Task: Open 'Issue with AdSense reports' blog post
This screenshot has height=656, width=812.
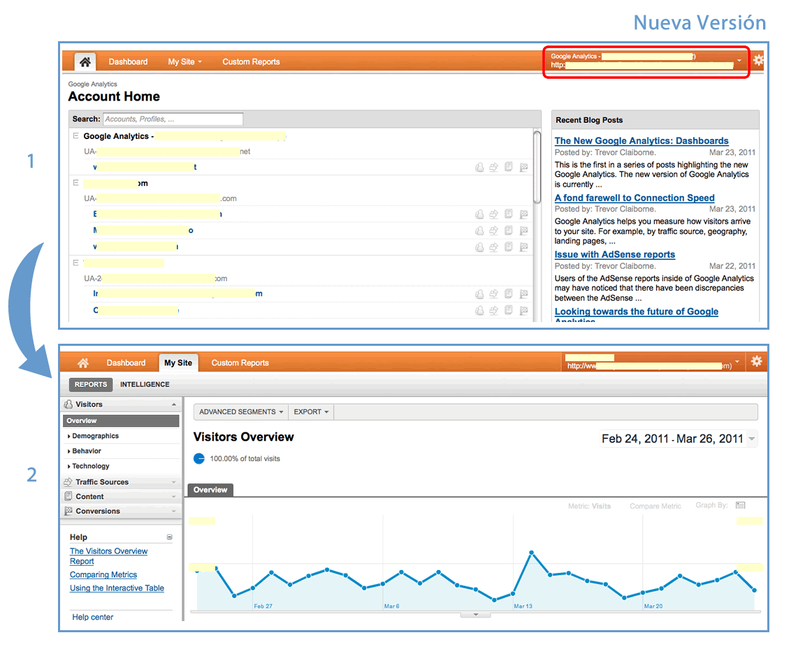Action: point(615,255)
